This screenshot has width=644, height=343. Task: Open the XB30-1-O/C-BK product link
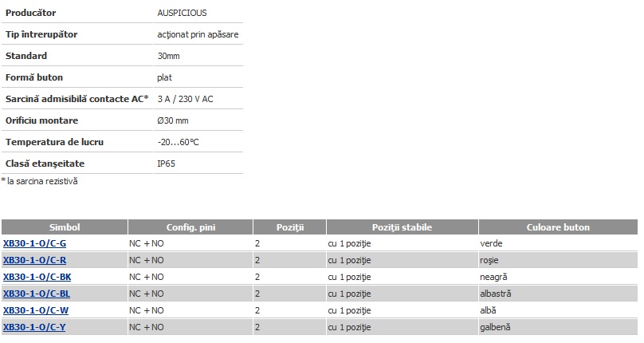(37, 278)
